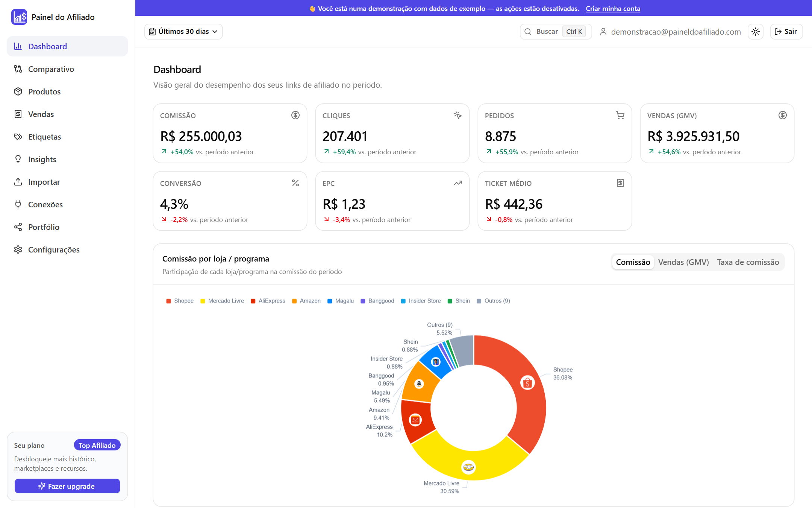Click the magnifier icon in Buscar field
Screen dimensions: 812x508
pos(528,32)
